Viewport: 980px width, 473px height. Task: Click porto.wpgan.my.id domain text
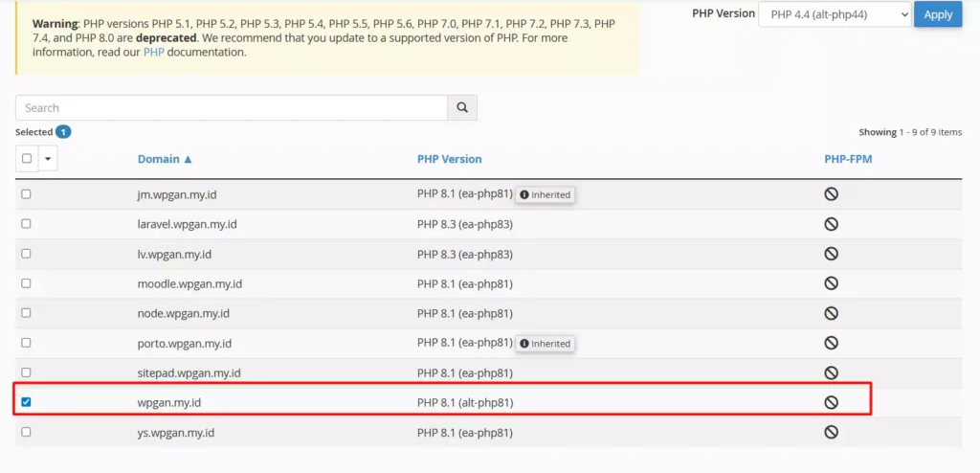185,344
